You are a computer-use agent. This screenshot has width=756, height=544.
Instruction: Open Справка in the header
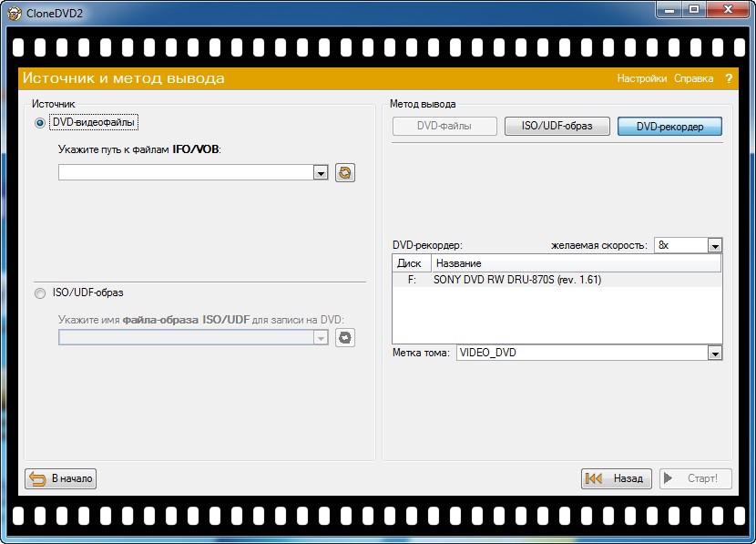(x=693, y=78)
